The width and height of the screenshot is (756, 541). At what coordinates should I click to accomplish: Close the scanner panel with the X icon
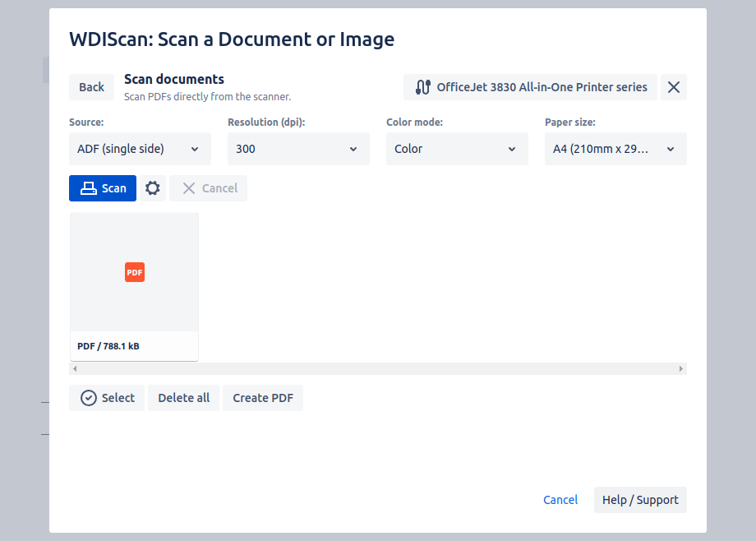[x=674, y=87]
